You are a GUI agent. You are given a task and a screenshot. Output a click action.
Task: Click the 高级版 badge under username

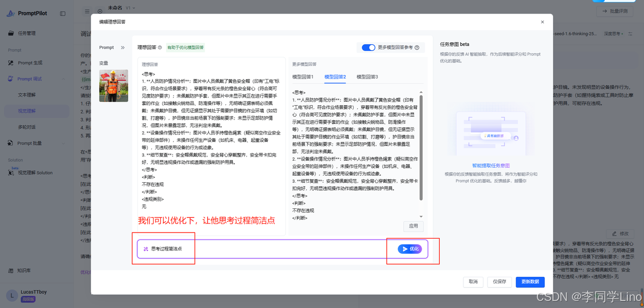(x=28, y=299)
